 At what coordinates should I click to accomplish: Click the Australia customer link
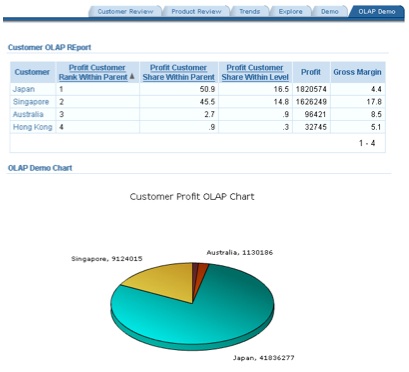[28, 114]
